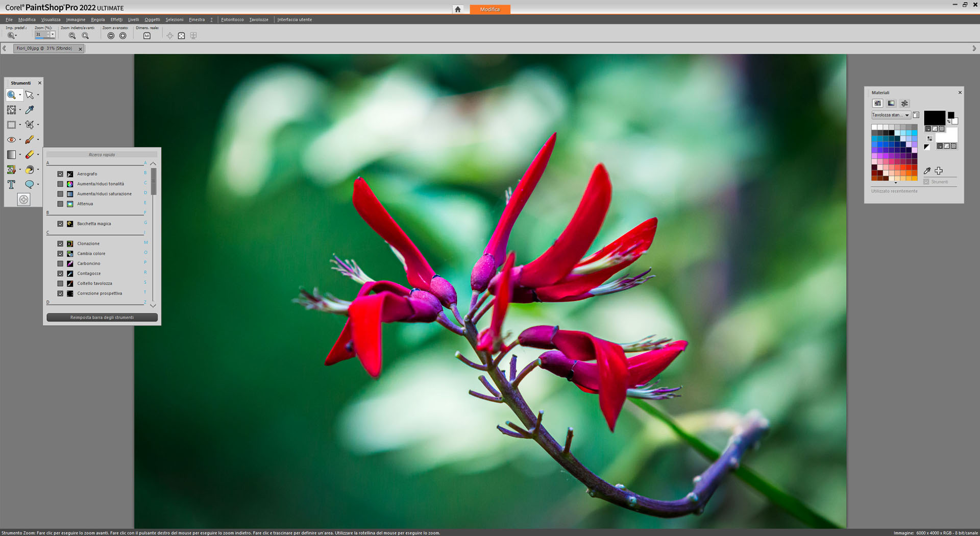Select the Crop tool
Image resolution: width=980 pixels, height=536 pixels.
(30, 125)
